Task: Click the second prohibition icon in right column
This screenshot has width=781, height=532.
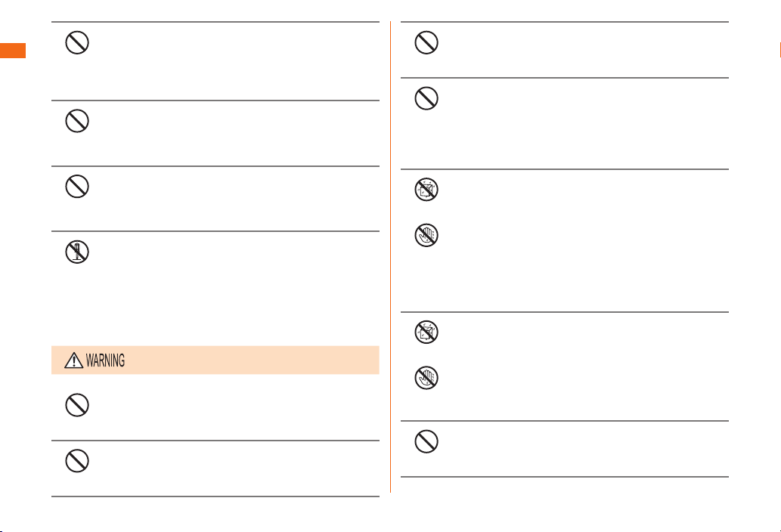Action: (x=426, y=98)
